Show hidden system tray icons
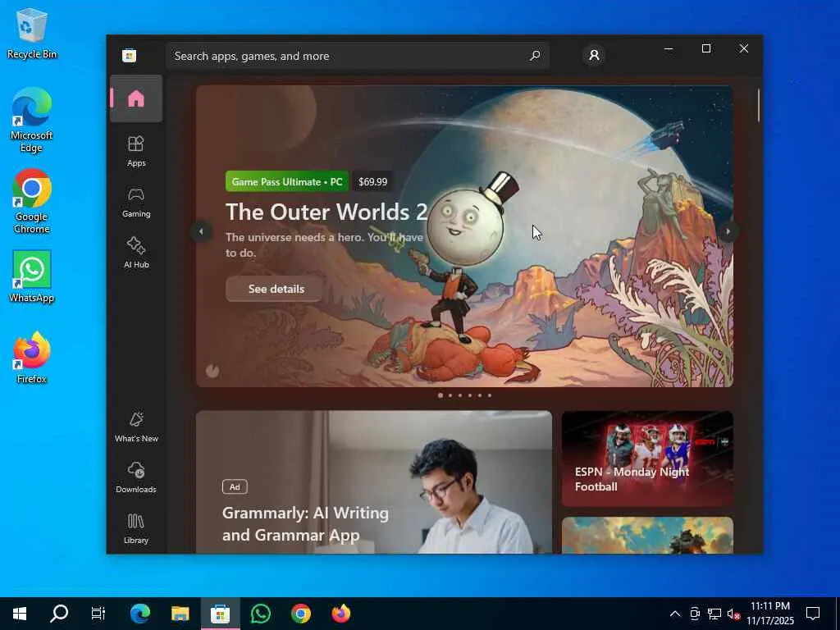The width and height of the screenshot is (840, 630). (x=675, y=614)
